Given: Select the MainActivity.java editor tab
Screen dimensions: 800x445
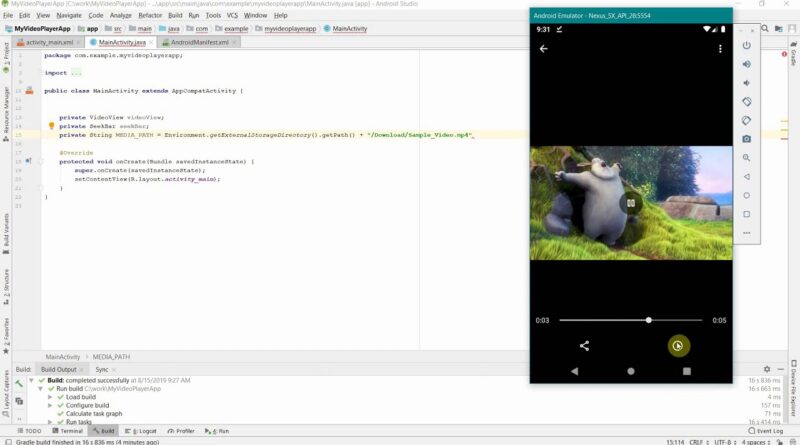Looking at the screenshot, I should 121,42.
